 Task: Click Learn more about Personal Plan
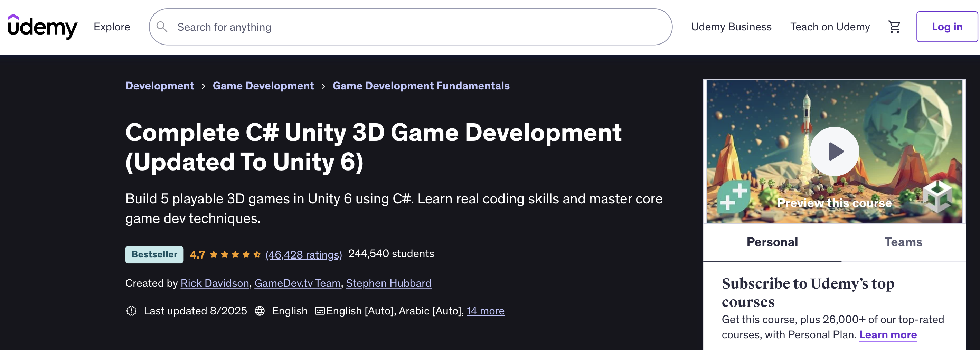tap(888, 335)
